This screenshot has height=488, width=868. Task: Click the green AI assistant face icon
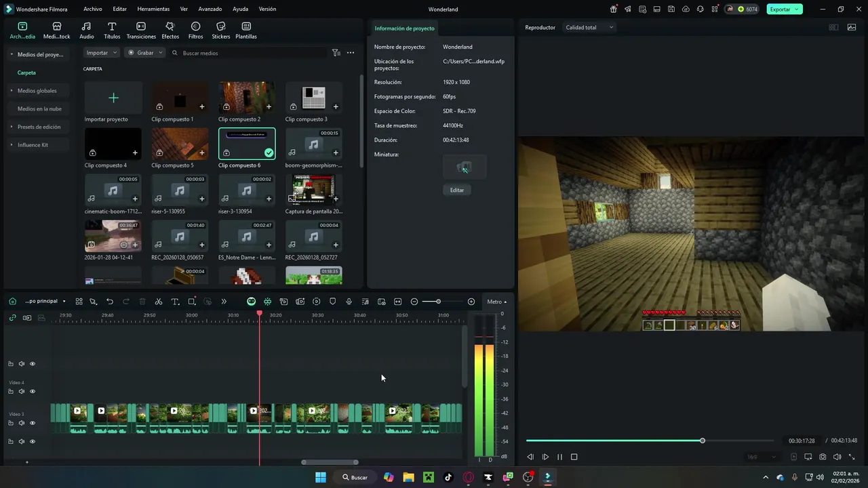251,302
